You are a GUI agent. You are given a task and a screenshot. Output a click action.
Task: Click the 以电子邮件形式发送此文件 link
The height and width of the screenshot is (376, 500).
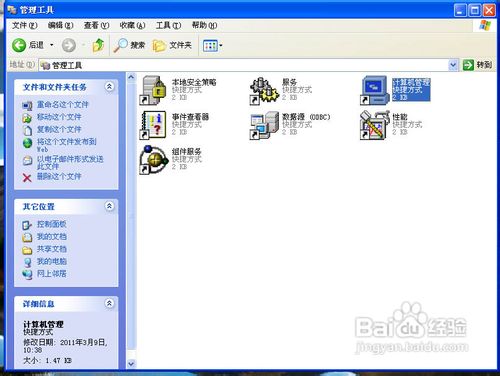(x=70, y=162)
